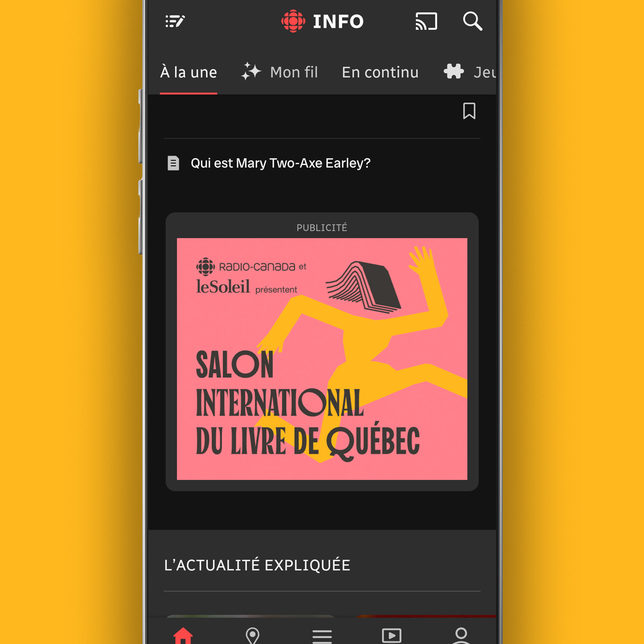This screenshot has width=644, height=644.
Task: Open the L'ACTUALITÉ EXPLIQUÉE section heading
Action: tap(257, 565)
